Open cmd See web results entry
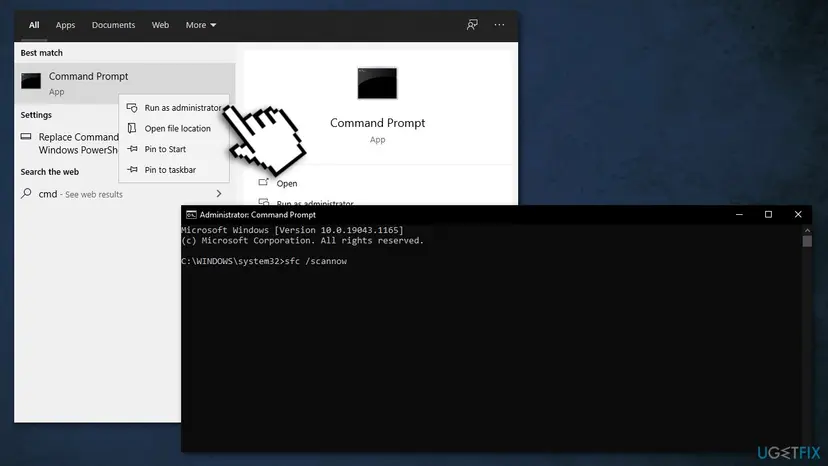This screenshot has width=828, height=466. [125, 194]
